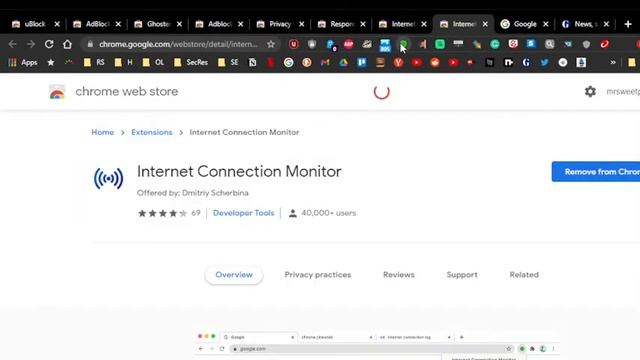Open Chrome Web Store settings gear

tap(590, 91)
